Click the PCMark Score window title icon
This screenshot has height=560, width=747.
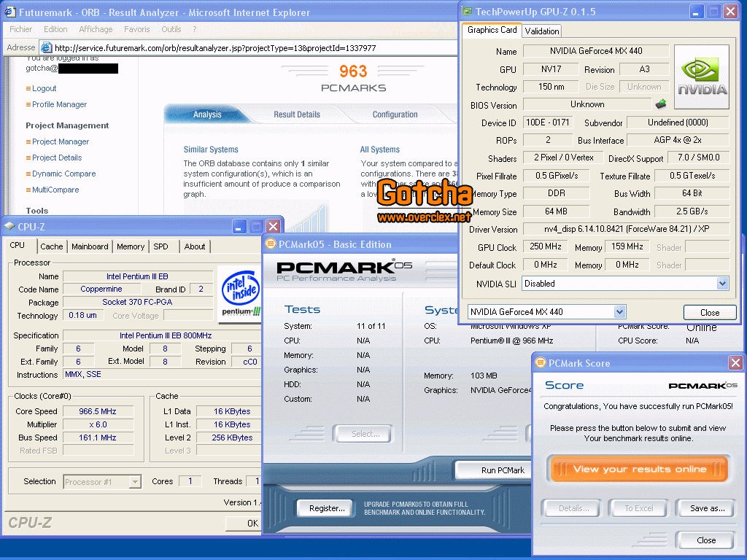541,363
